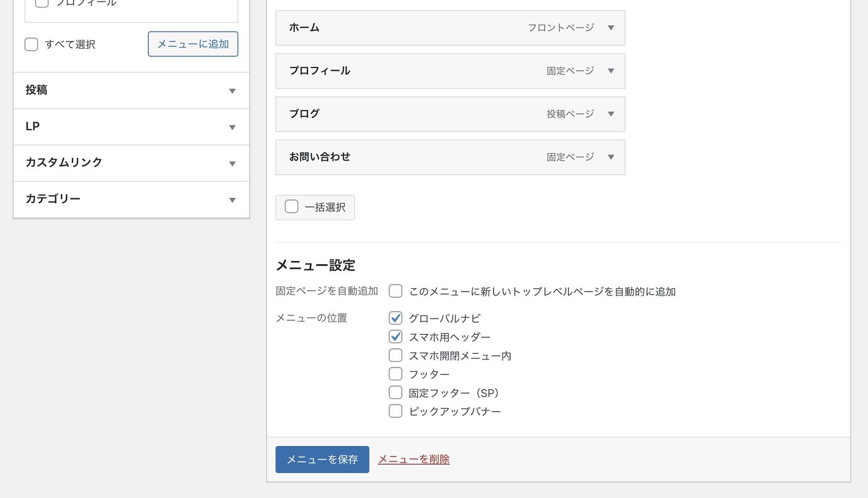
Task: Uncheck the スマホ用ヘッダー location
Action: click(396, 337)
